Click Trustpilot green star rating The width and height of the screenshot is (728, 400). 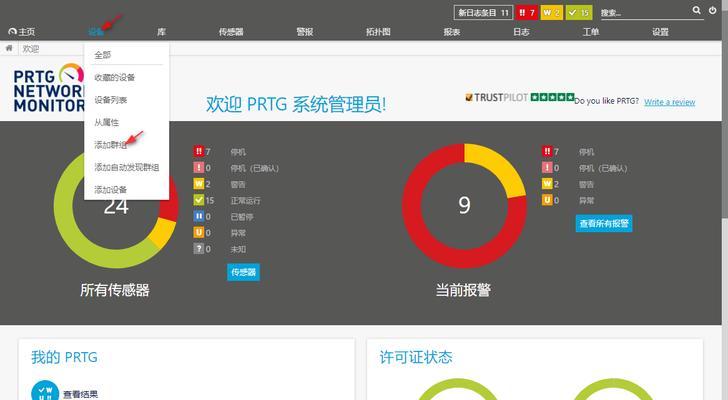552,97
